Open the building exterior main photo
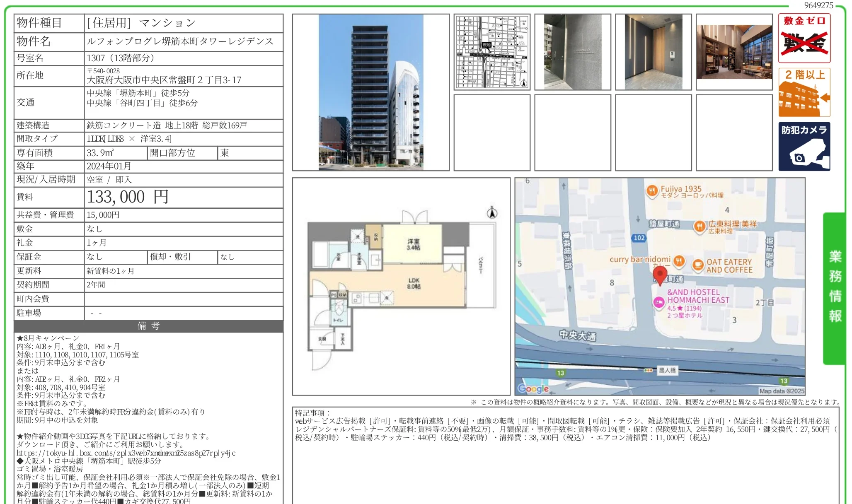Image resolution: width=852 pixels, height=504 pixels. click(371, 92)
